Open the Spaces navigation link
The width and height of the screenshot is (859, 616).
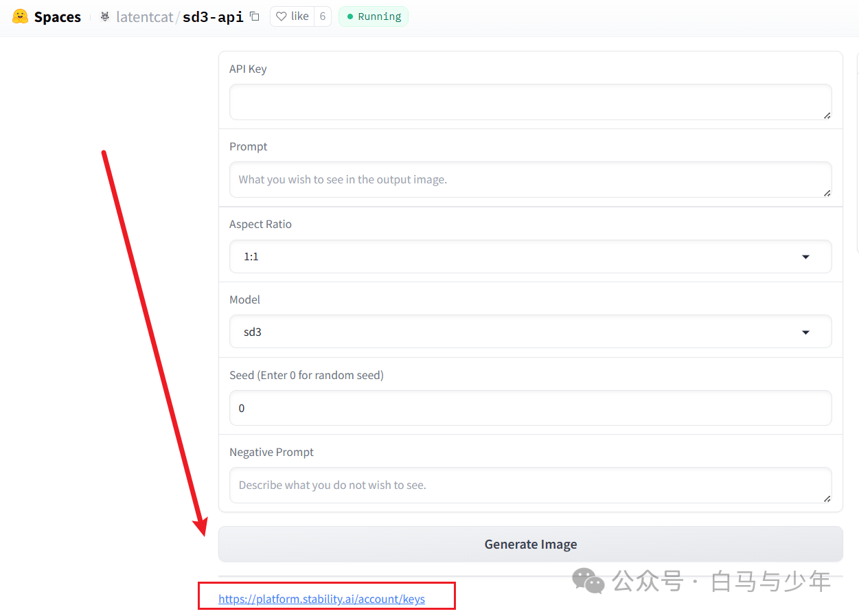click(58, 17)
